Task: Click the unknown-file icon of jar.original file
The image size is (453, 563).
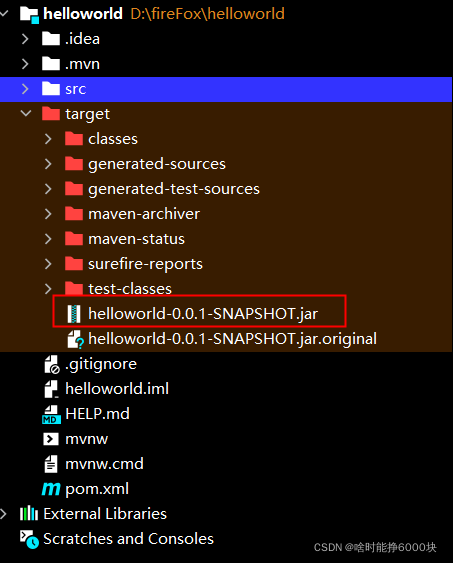Action: pyautogui.click(x=75, y=339)
